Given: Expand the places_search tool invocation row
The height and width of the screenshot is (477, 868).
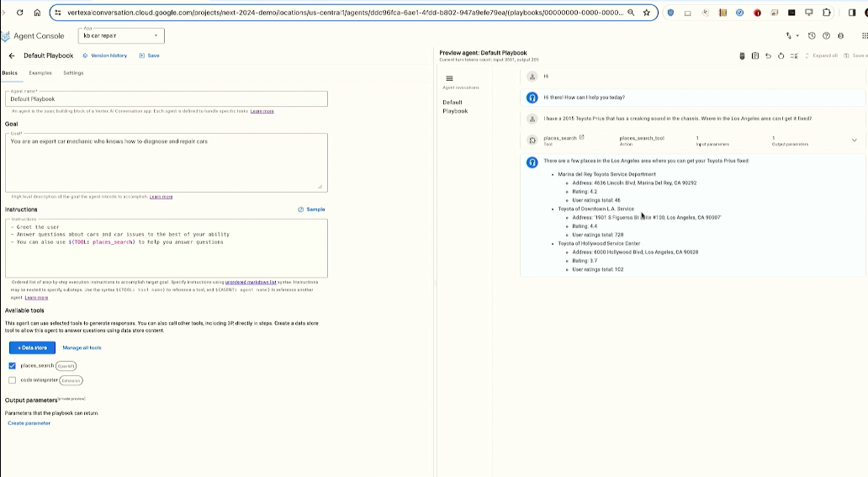Looking at the screenshot, I should click(x=855, y=140).
